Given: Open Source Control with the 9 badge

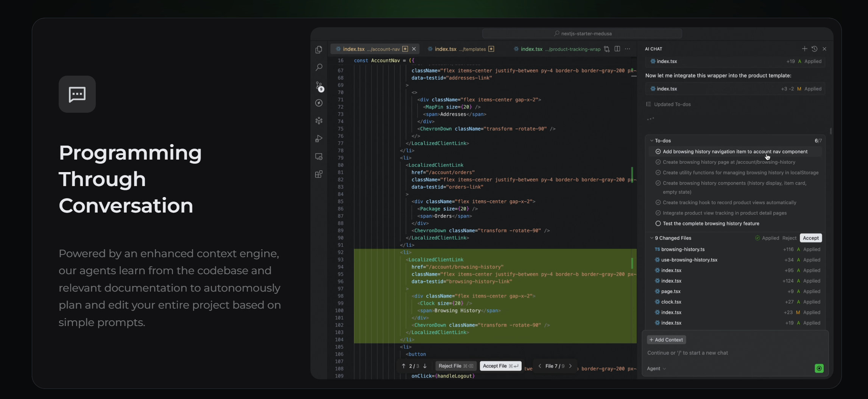Looking at the screenshot, I should [319, 86].
